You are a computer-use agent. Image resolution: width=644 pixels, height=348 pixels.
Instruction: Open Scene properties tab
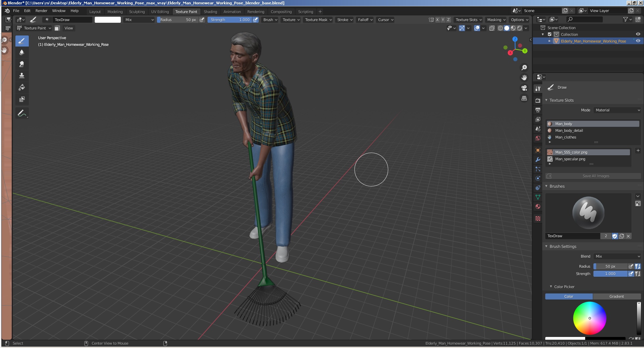538,128
